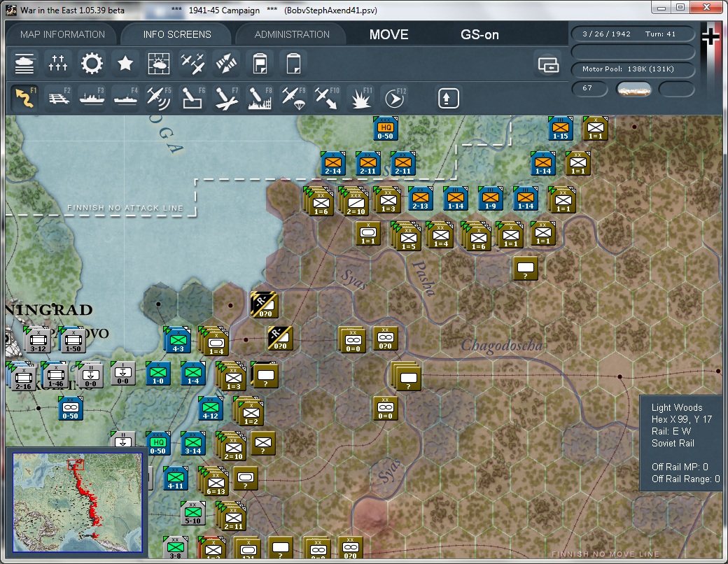Image resolution: width=728 pixels, height=564 pixels.
Task: Select the green 4-12 infantry unit
Action: point(210,409)
